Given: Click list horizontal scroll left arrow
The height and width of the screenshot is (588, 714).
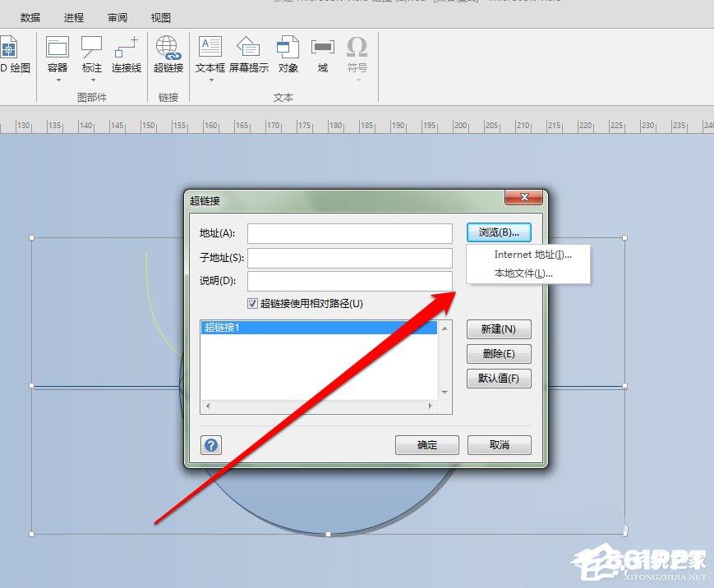Looking at the screenshot, I should pos(208,406).
